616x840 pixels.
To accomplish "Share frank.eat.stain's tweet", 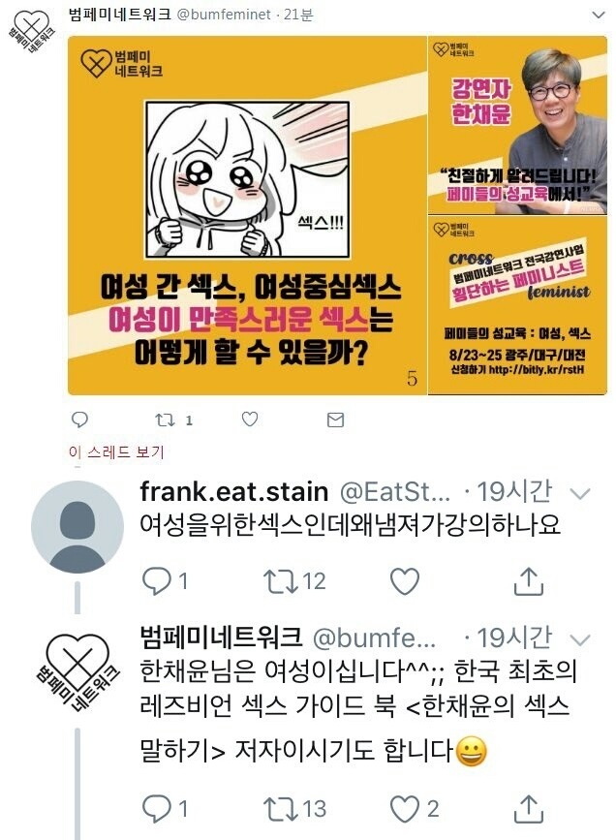I will click(x=529, y=581).
